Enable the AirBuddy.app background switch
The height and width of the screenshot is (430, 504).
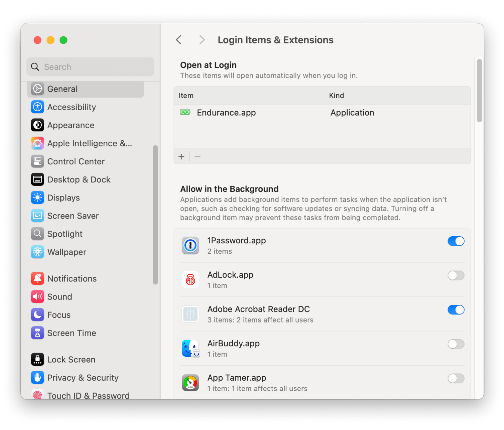coord(456,344)
